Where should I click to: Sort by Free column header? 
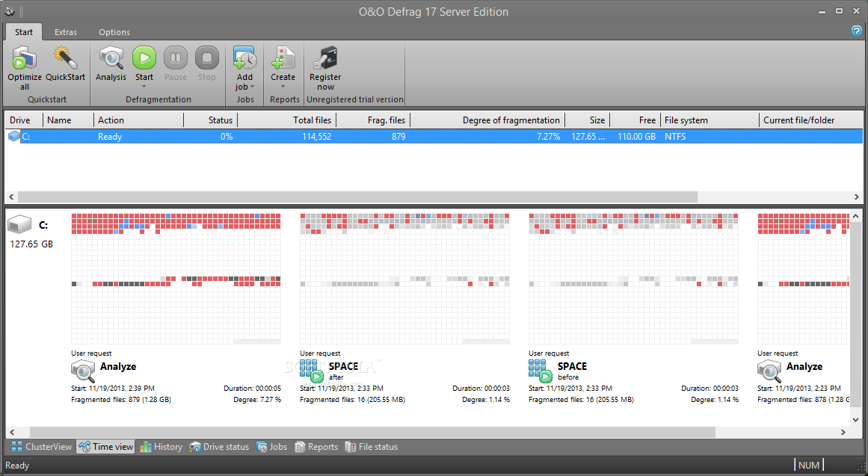635,120
